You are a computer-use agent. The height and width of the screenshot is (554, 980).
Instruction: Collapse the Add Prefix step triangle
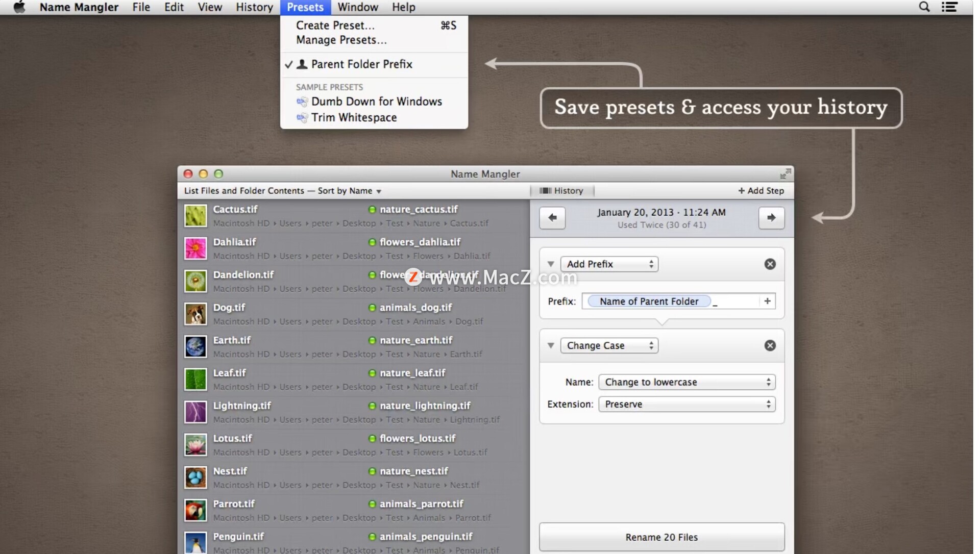[x=551, y=264]
